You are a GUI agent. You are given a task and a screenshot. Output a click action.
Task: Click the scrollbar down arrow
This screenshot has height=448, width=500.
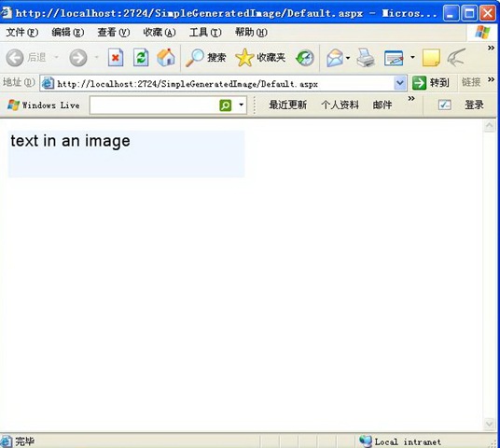coord(490,424)
